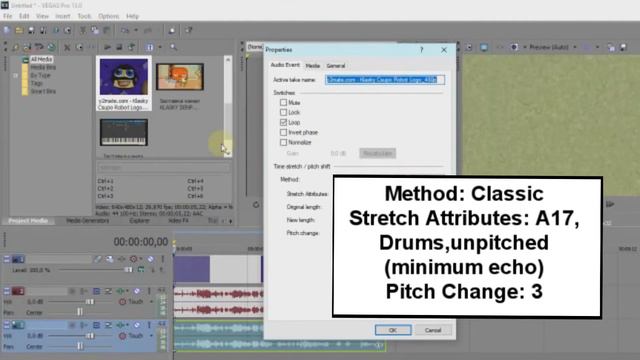Viewport: 640px width, 360px height.
Task: Click the green Track FX icon on audio track 2
Action: click(x=120, y=291)
